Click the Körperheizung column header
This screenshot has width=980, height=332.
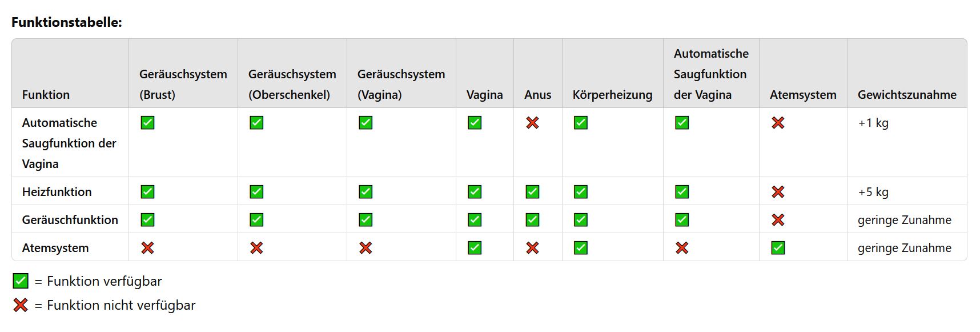[612, 95]
